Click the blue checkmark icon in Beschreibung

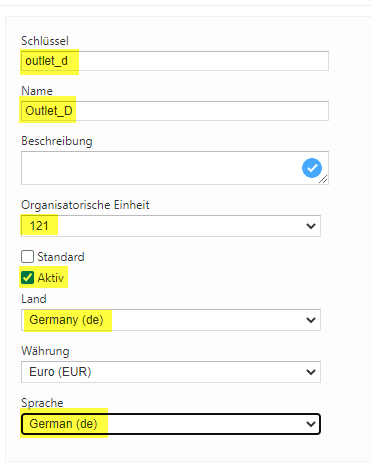[312, 168]
